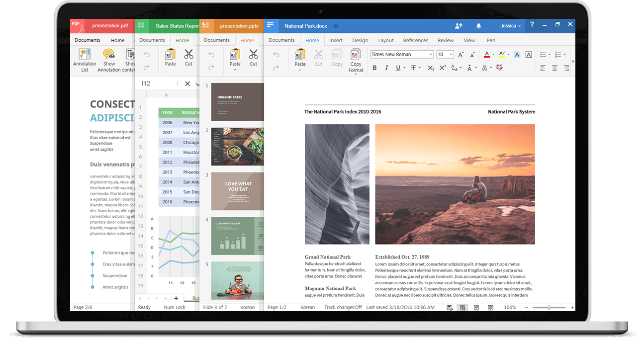The width and height of the screenshot is (644, 338).
Task: Align text right in the document
Action: click(x=566, y=68)
